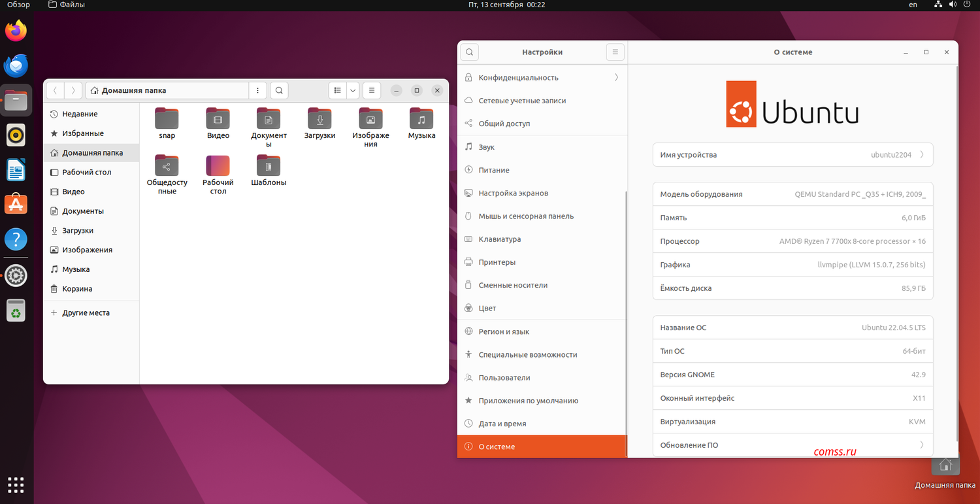The height and width of the screenshot is (504, 980).
Task: Select Избранные in Files sidebar
Action: [91, 133]
